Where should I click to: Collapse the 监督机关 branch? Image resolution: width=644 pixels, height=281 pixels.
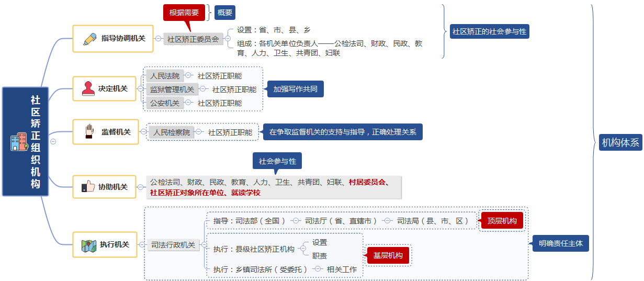coord(144,132)
